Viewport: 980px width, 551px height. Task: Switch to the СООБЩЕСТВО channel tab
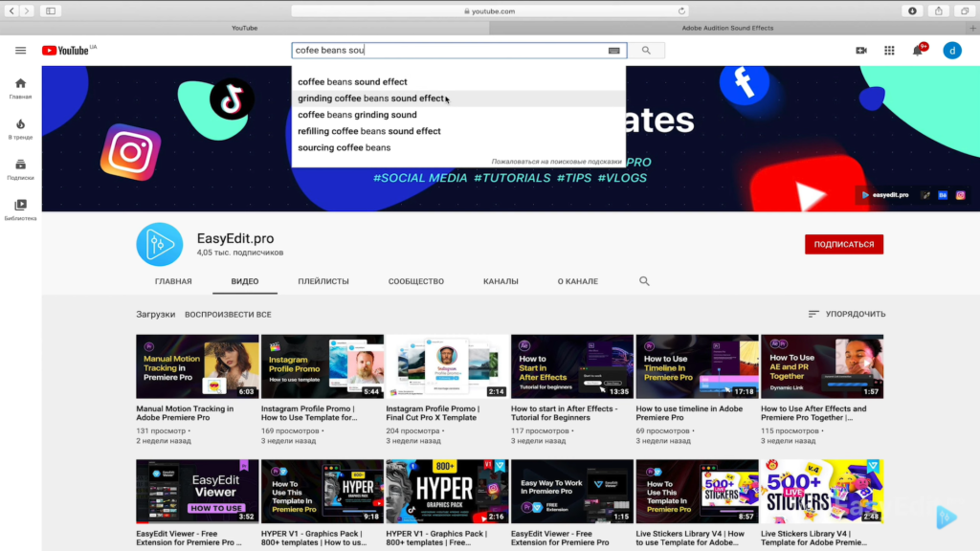(416, 281)
